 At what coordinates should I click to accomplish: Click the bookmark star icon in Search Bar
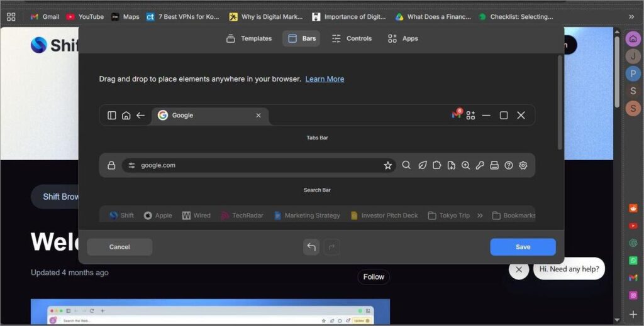point(387,165)
